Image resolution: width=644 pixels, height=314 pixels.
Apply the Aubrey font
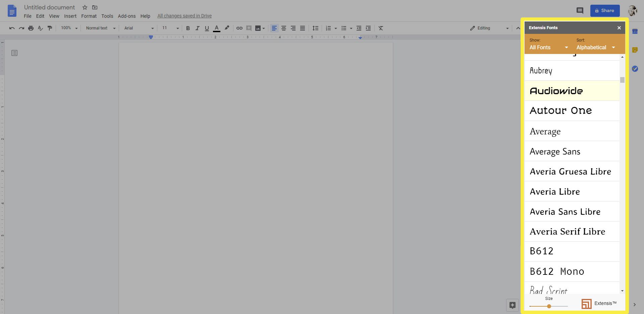pos(572,71)
